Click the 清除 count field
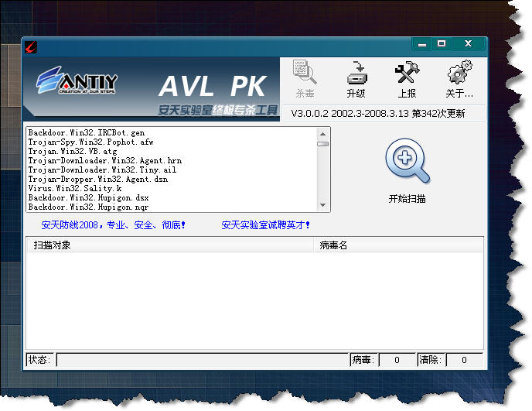532x411 pixels. (464, 360)
